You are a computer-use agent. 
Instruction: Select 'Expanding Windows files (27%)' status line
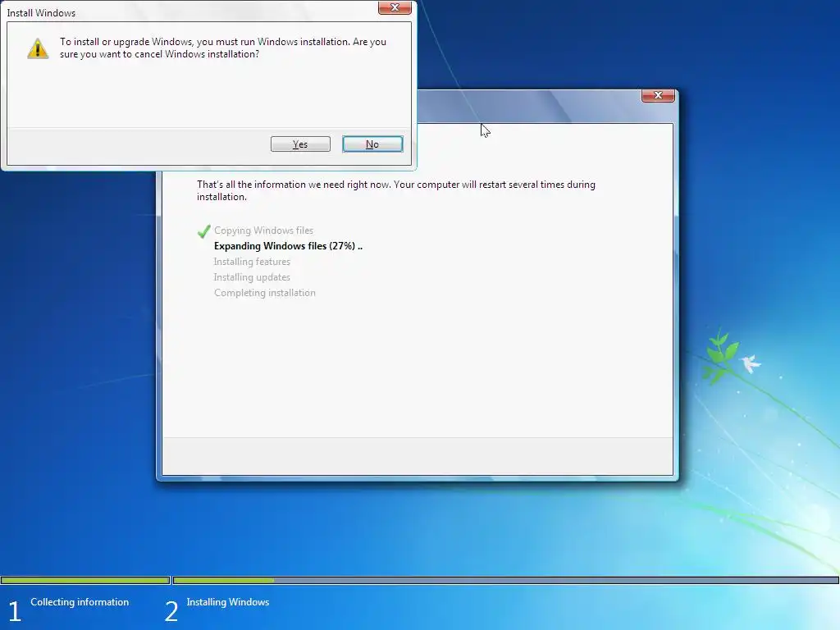tap(288, 246)
